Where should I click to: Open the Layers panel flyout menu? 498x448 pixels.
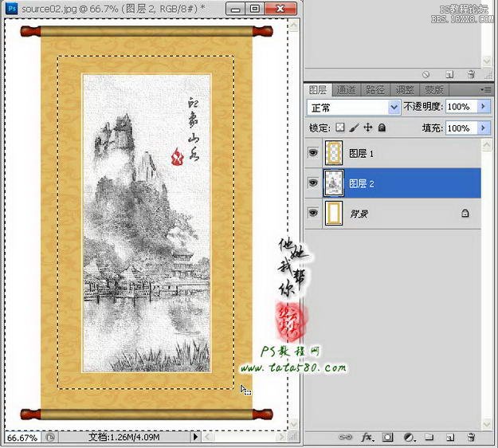(x=485, y=90)
